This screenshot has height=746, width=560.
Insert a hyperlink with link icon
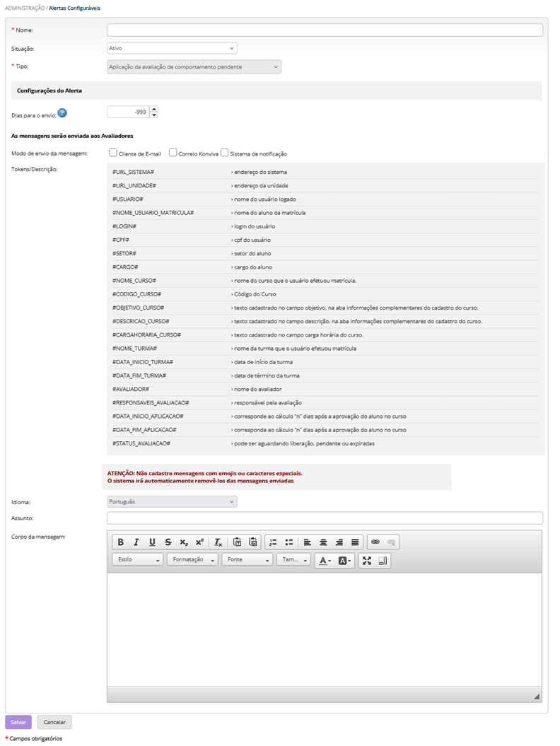tap(375, 542)
